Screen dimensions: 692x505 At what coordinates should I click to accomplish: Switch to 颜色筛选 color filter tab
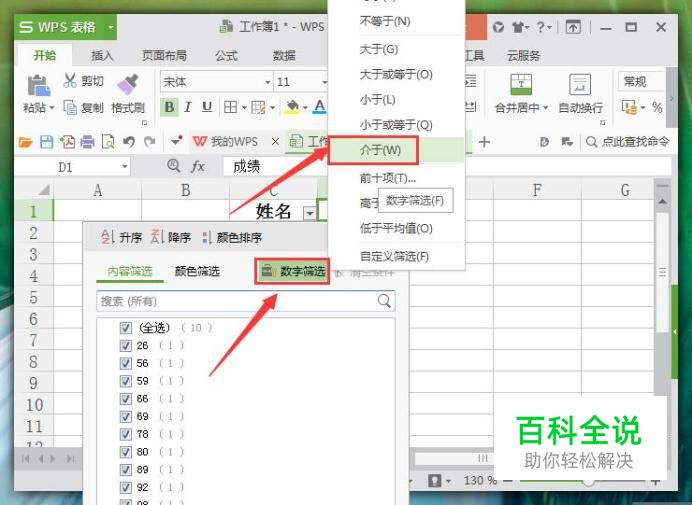197,271
